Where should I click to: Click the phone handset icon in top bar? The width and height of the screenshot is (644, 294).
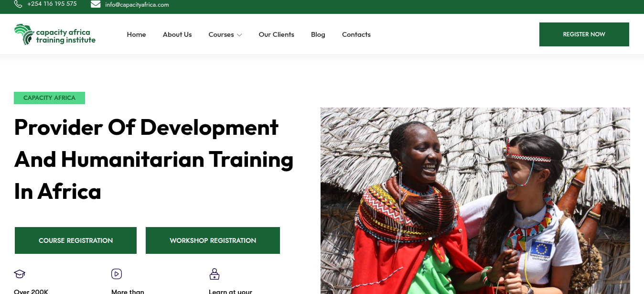(x=18, y=4)
